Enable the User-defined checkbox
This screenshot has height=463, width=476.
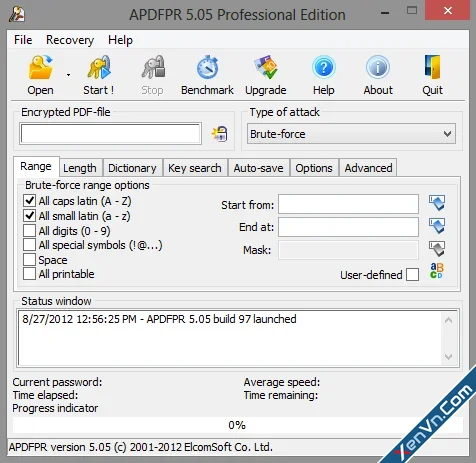412,275
